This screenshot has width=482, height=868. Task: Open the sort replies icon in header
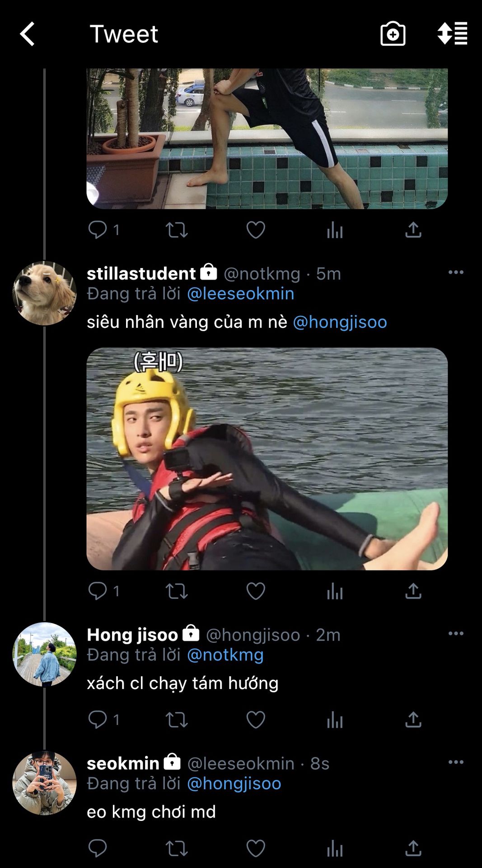(x=452, y=34)
